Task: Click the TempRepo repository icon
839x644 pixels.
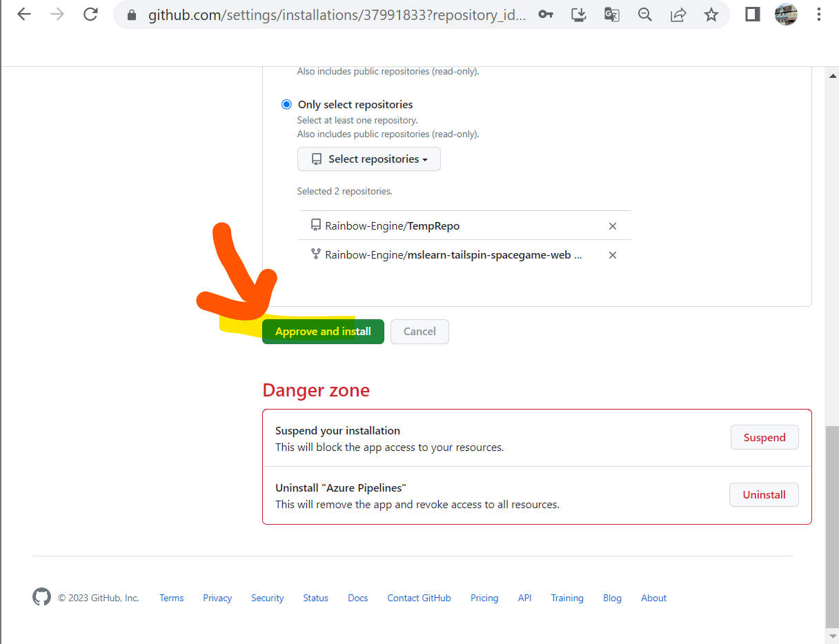Action: (316, 225)
